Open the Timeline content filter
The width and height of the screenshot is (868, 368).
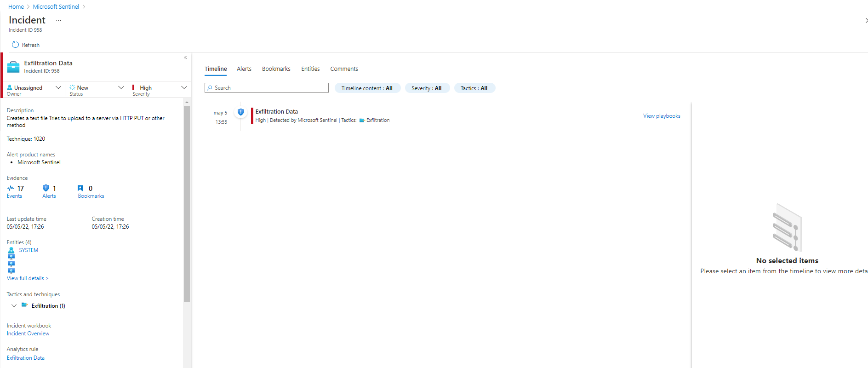pyautogui.click(x=367, y=88)
